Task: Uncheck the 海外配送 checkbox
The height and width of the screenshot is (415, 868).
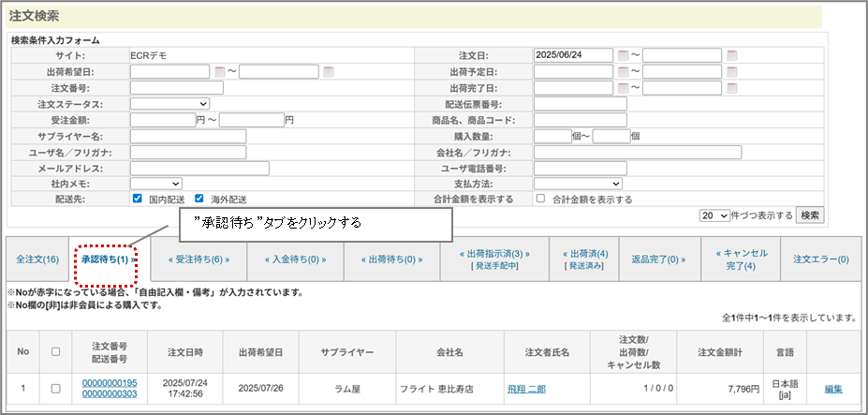Action: point(199,199)
